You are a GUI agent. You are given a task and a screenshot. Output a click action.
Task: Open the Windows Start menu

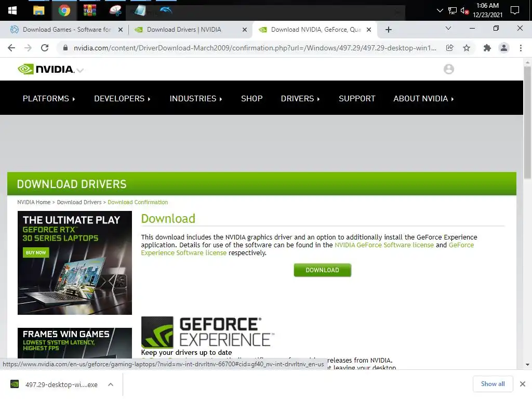[x=12, y=10]
